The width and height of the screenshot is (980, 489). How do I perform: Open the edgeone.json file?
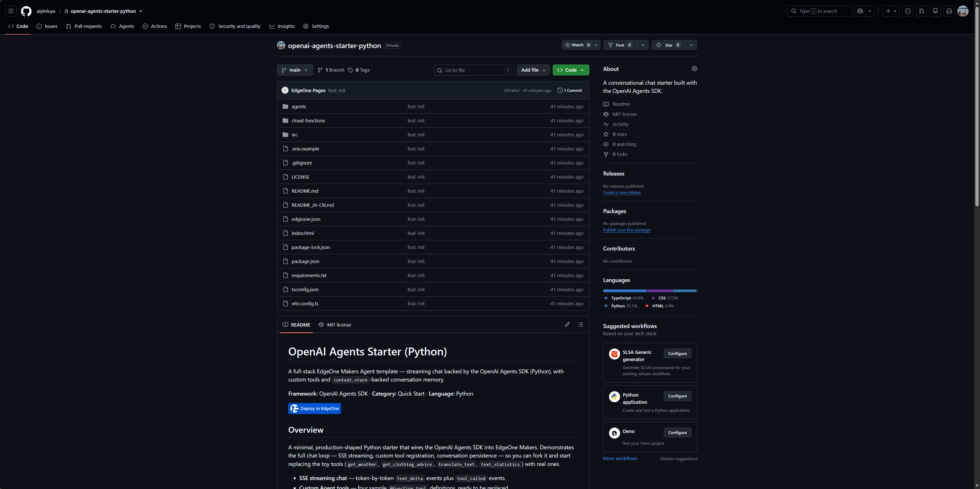tap(306, 219)
